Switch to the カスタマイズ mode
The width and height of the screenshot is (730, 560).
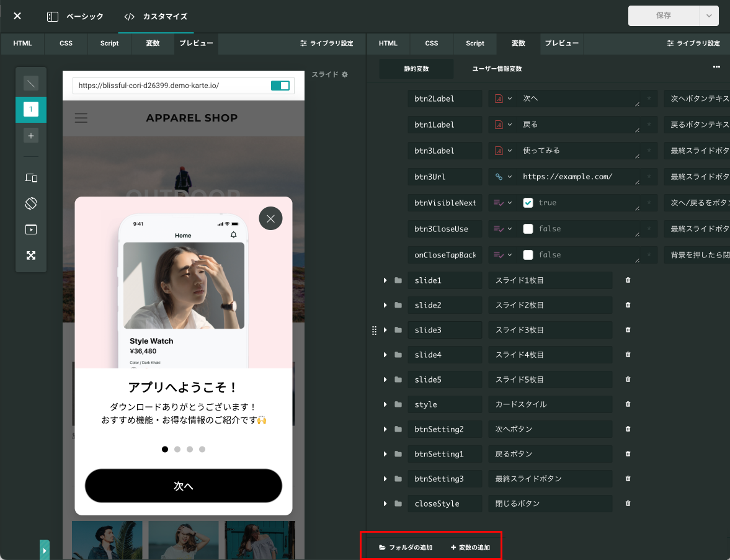pyautogui.click(x=156, y=16)
